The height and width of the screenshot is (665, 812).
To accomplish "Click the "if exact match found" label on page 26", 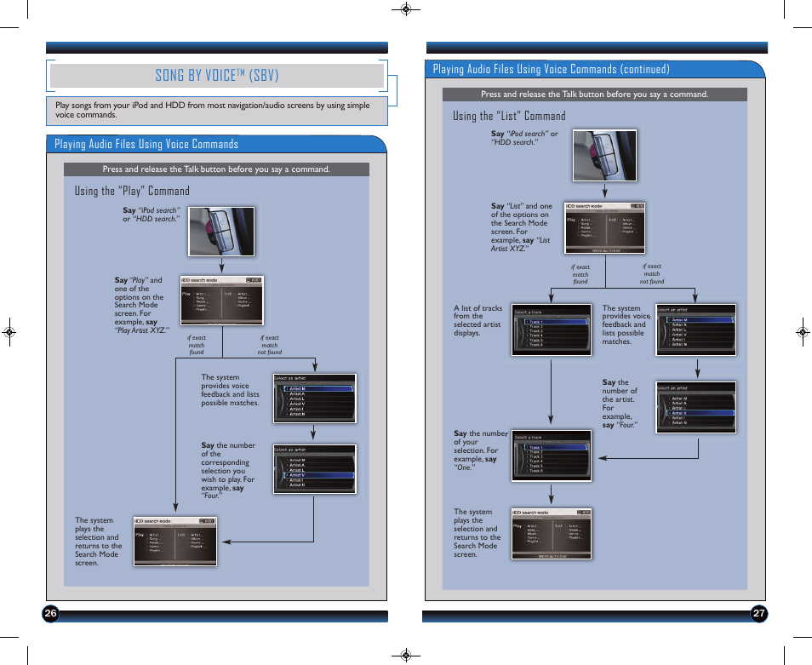I will coord(197,345).
